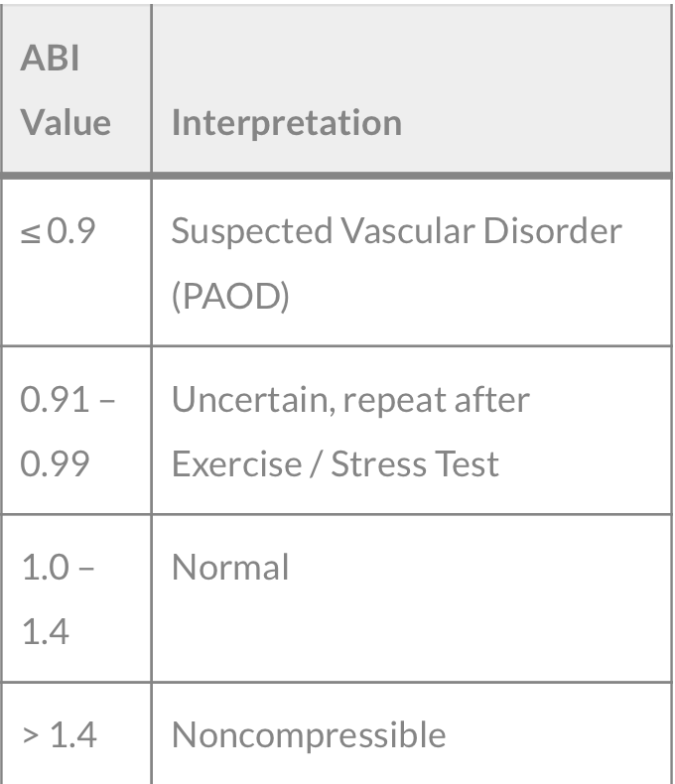Image resolution: width=675 pixels, height=784 pixels.
Task: Click the 0.99 value text
Action: (x=55, y=463)
